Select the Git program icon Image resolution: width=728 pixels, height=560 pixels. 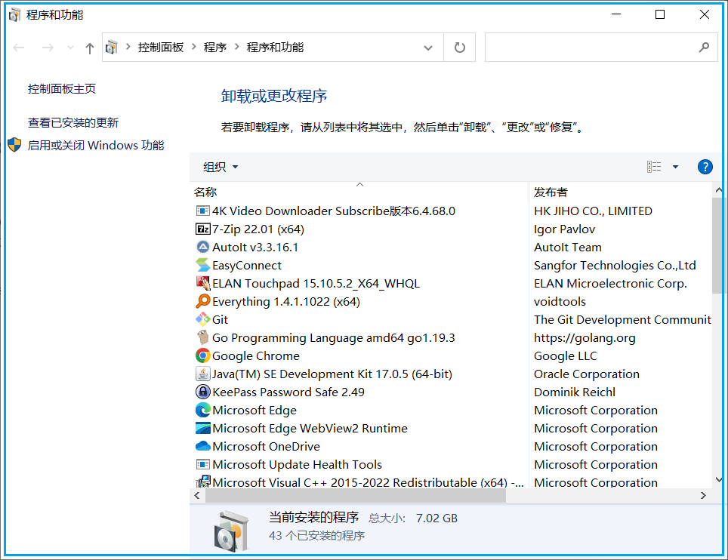[202, 319]
